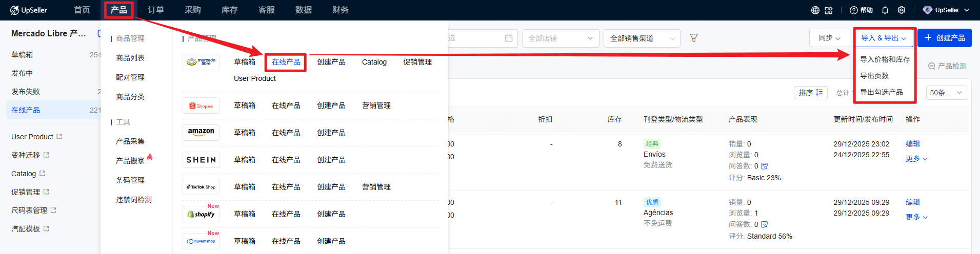Open 草稿箱 in left sidebar
Screen dimensions: 980x254
pyautogui.click(x=22, y=55)
